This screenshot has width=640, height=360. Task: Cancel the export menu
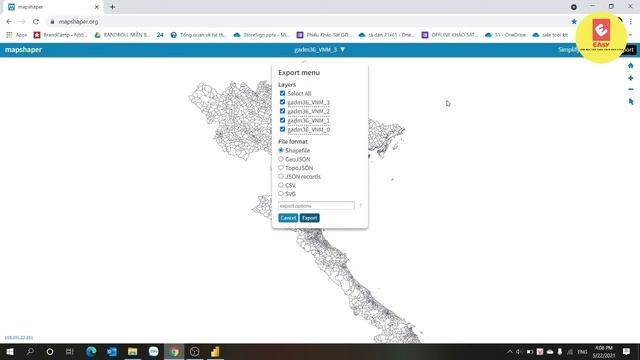[x=288, y=218]
